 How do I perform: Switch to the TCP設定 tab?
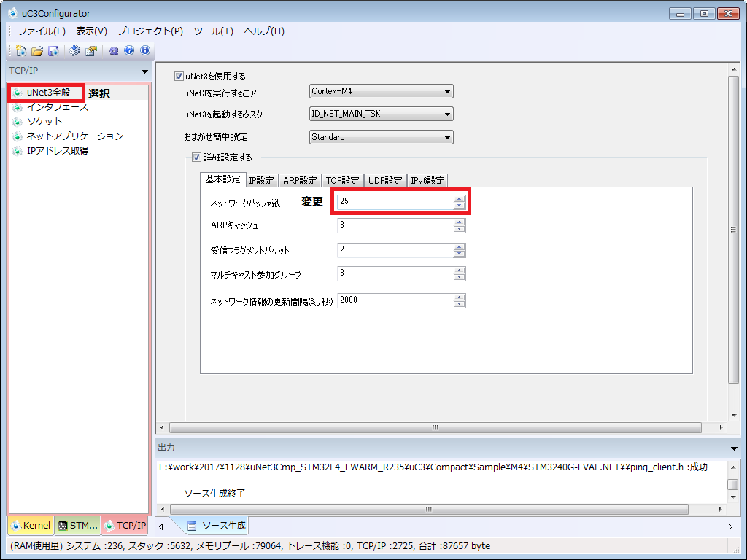(342, 181)
